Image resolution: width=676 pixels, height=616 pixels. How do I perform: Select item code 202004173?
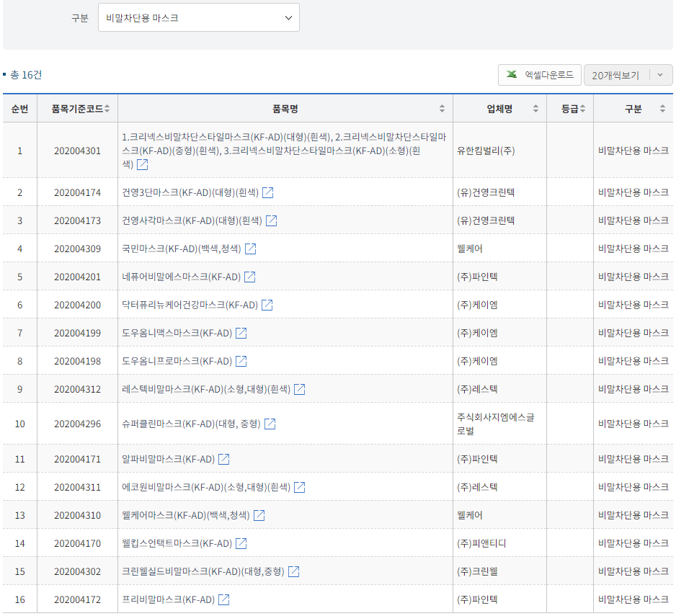[77, 220]
